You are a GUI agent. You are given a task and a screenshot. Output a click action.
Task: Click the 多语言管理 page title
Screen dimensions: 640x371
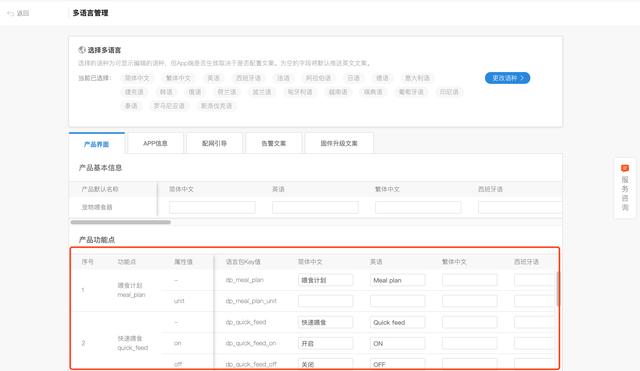(91, 13)
